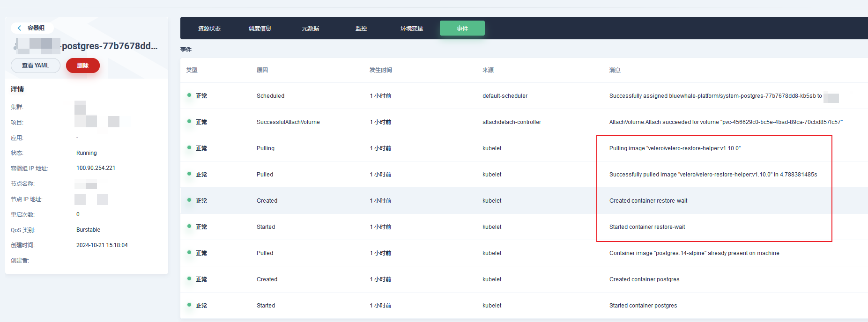Click the default-scheduler source cell

[504, 96]
